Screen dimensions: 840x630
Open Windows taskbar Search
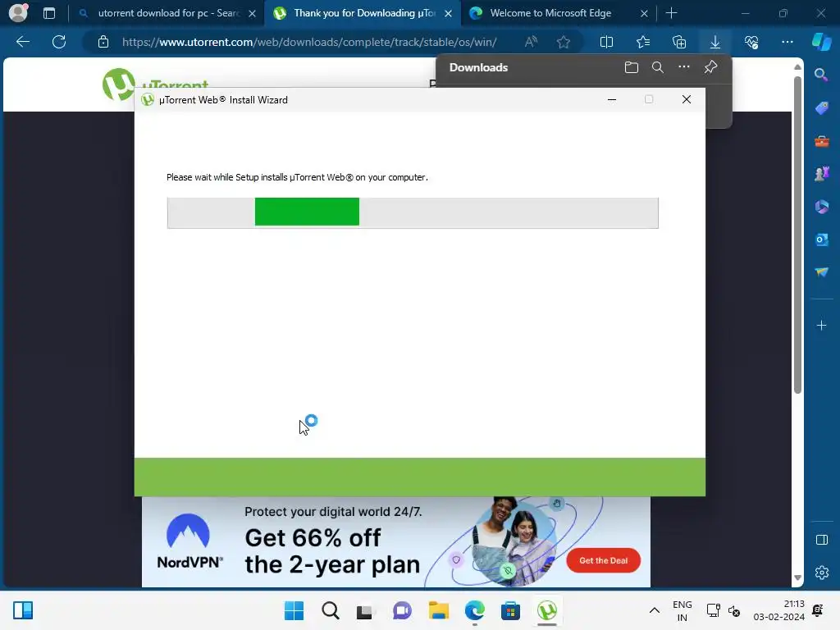[x=330, y=610]
